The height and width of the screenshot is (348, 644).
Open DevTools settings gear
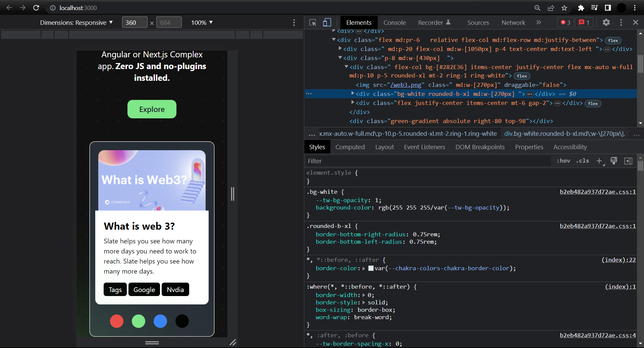point(606,22)
